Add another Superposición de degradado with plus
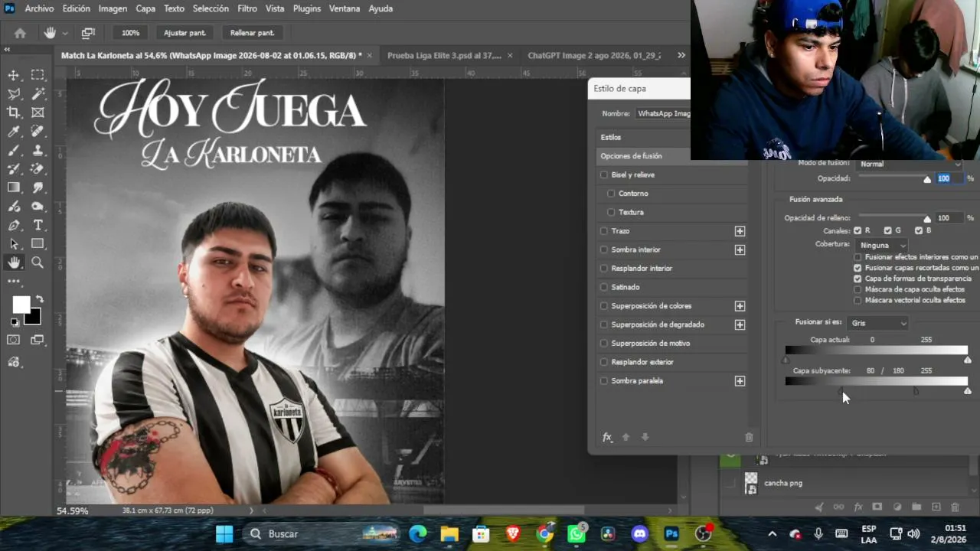This screenshot has width=980, height=551. tap(740, 324)
